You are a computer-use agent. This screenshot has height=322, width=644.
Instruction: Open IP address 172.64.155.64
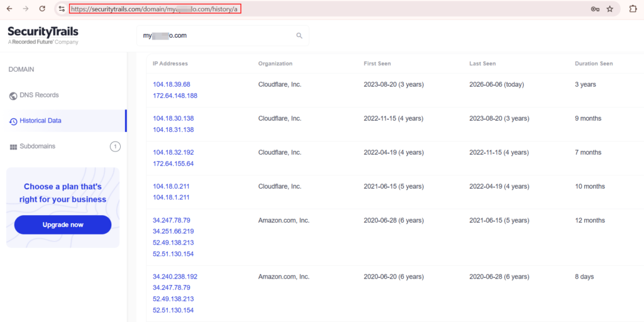click(174, 164)
